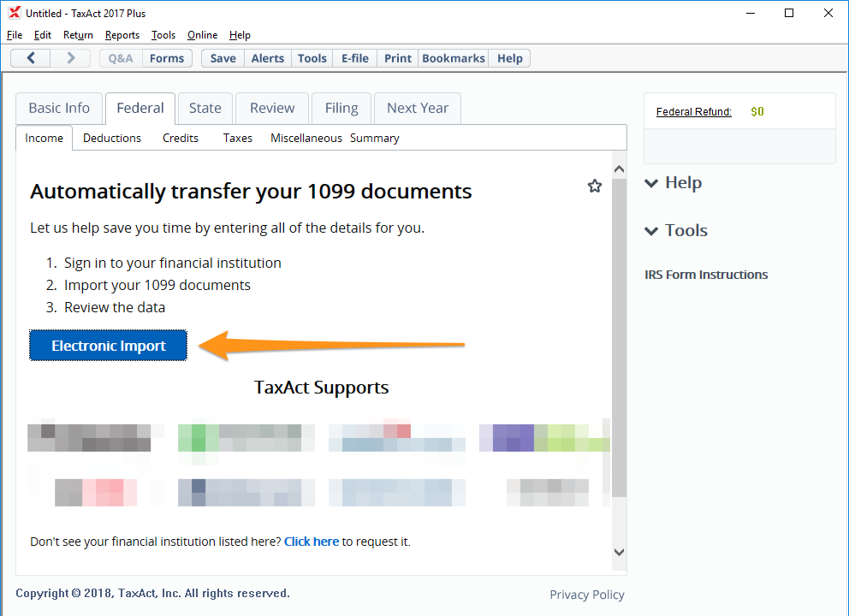Click the forward arrow navigation button

coord(71,58)
